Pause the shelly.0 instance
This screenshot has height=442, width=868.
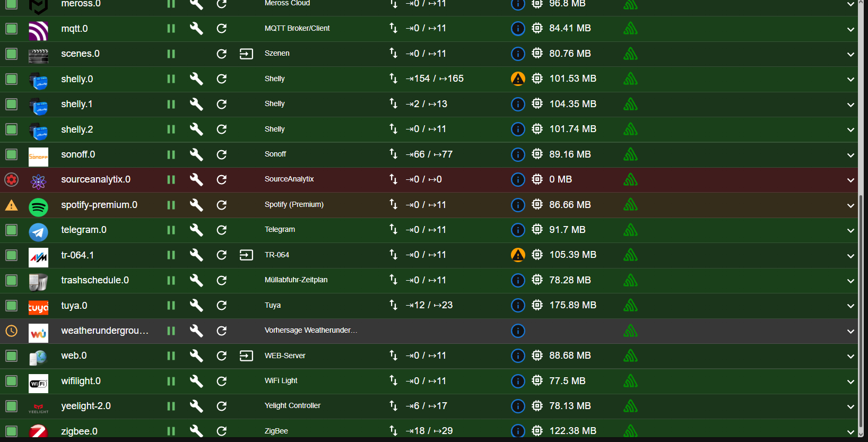point(171,79)
